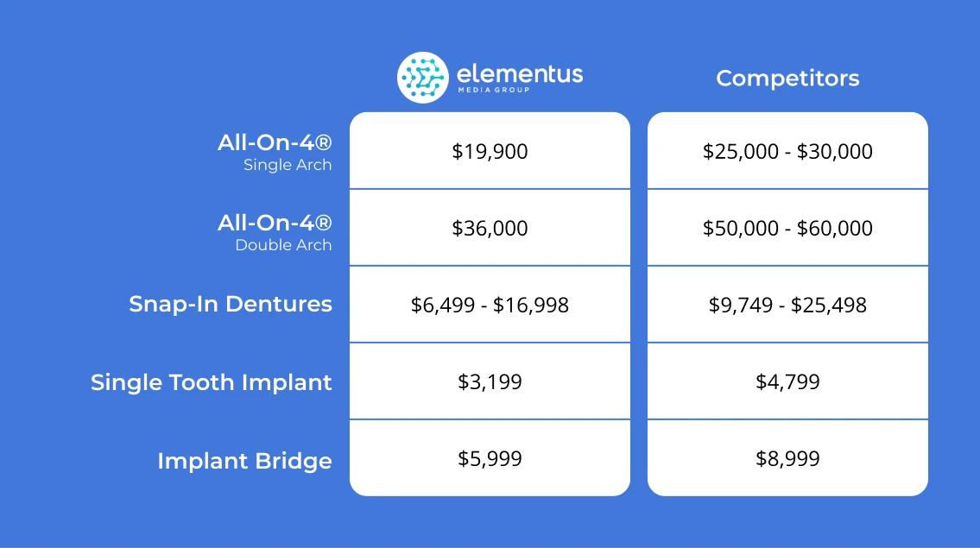Image resolution: width=980 pixels, height=548 pixels.
Task: Click the $5,999 implant bridge price
Action: coord(490,458)
